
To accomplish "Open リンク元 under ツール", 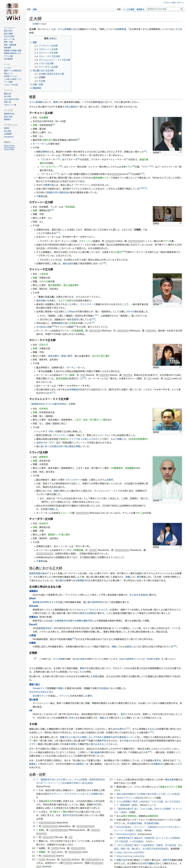I will [7, 68].
